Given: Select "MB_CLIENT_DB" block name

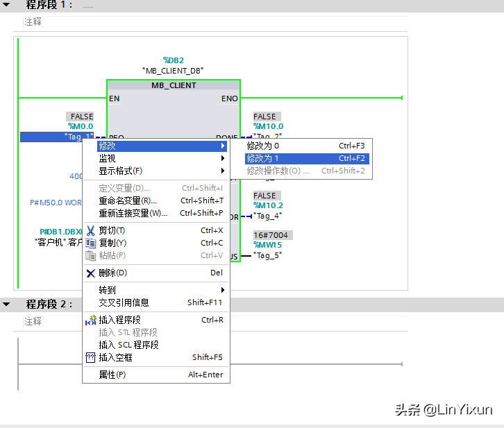Looking at the screenshot, I should tap(173, 71).
